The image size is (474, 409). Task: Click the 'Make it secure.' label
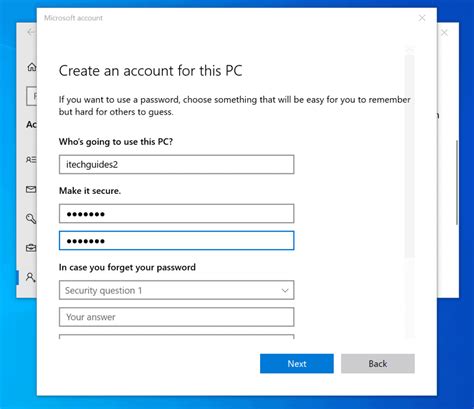pyautogui.click(x=90, y=191)
